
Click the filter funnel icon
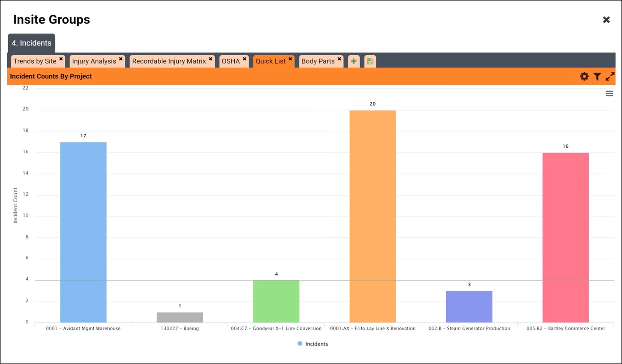point(597,76)
